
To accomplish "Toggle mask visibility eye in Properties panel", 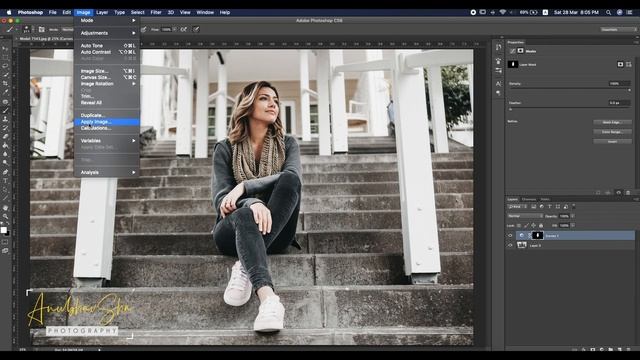I will coord(618,193).
